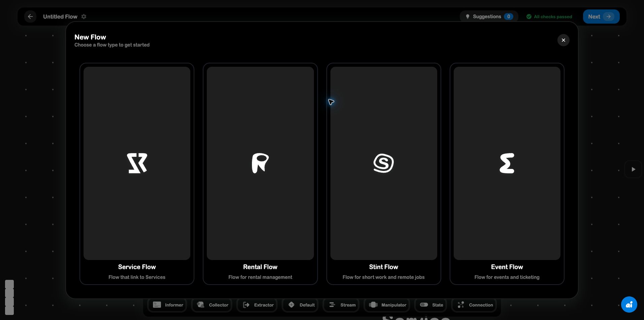Select the State node tool
Image resolution: width=644 pixels, height=320 pixels.
(x=431, y=305)
